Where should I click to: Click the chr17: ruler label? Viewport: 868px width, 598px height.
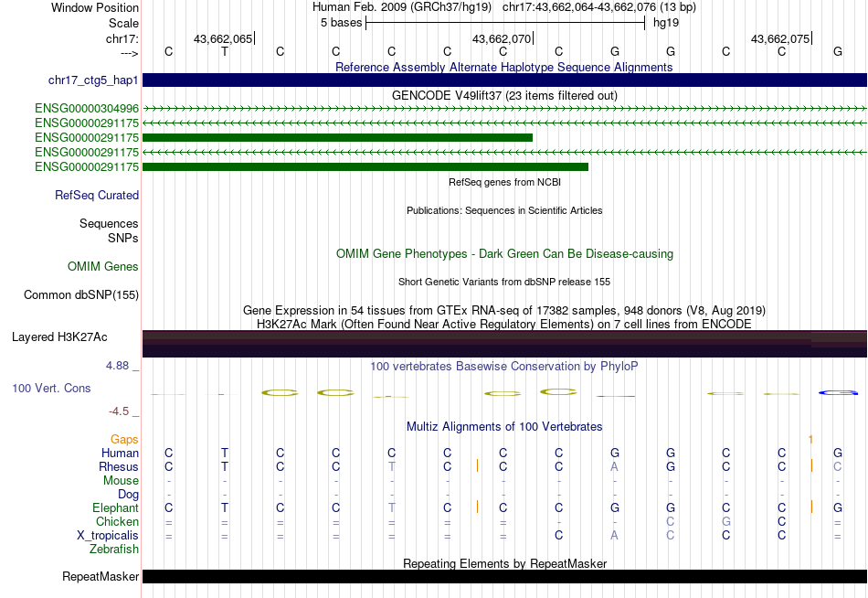pyautogui.click(x=122, y=38)
